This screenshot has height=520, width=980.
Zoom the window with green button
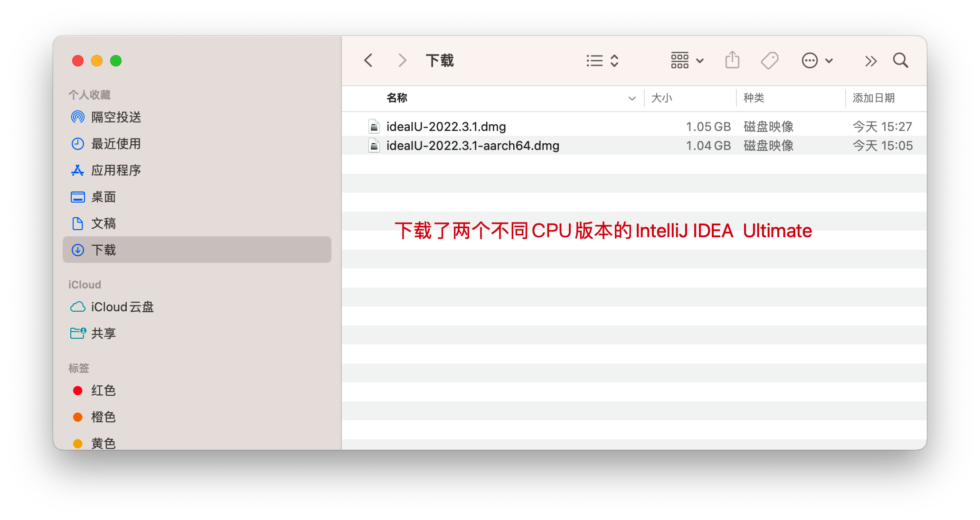coord(116,61)
